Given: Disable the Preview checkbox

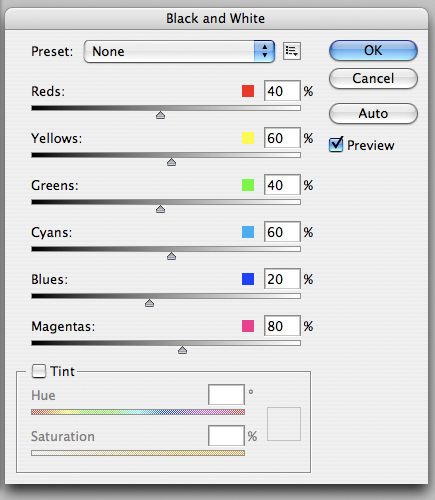Looking at the screenshot, I should point(336,145).
